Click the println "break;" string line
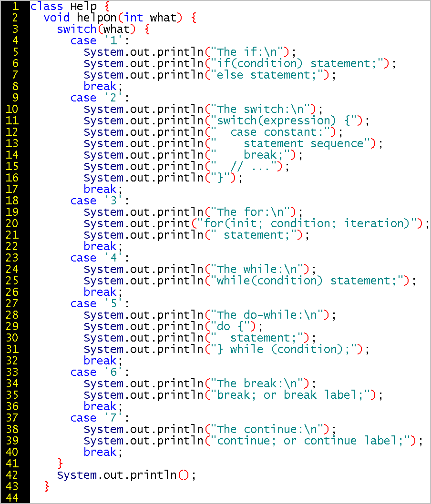The height and width of the screenshot is (504, 431). coord(193,155)
